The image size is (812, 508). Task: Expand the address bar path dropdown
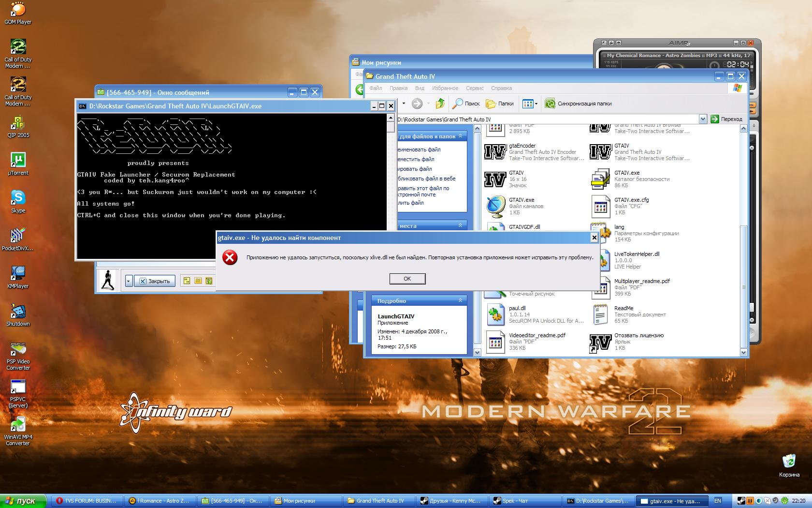tap(703, 119)
